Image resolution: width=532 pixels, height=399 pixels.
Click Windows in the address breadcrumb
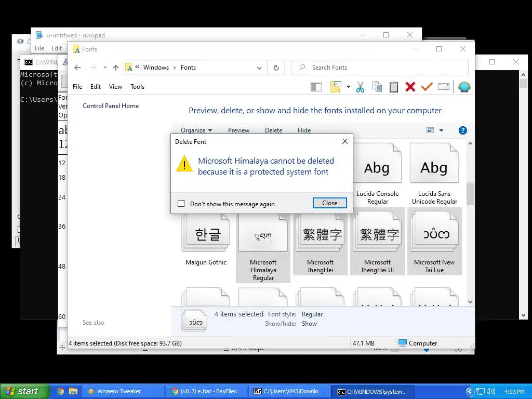coord(156,68)
